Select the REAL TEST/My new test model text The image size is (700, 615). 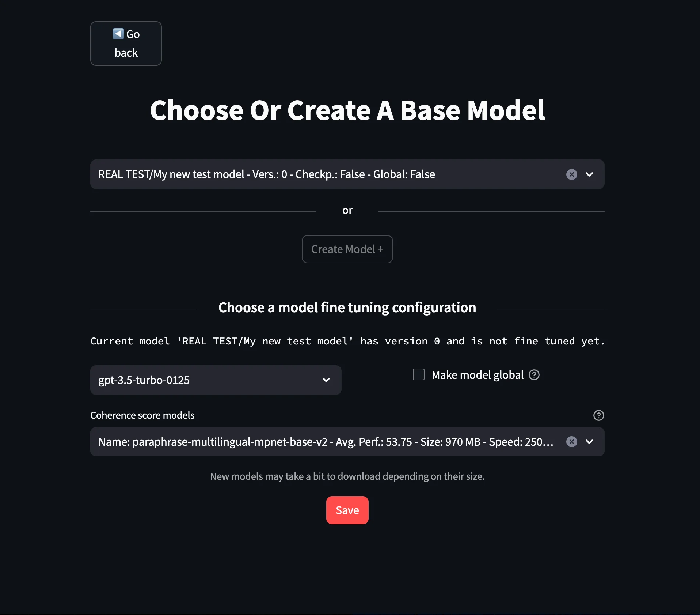[266, 174]
